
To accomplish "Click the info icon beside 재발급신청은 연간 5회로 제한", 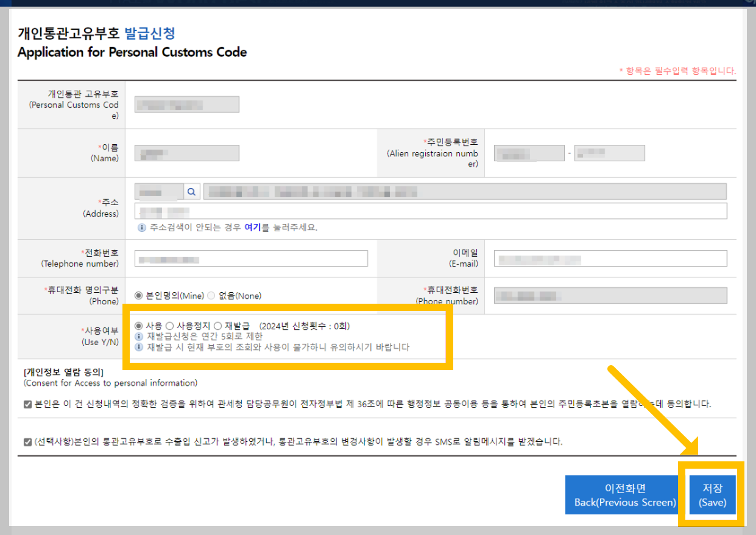I will click(x=139, y=337).
